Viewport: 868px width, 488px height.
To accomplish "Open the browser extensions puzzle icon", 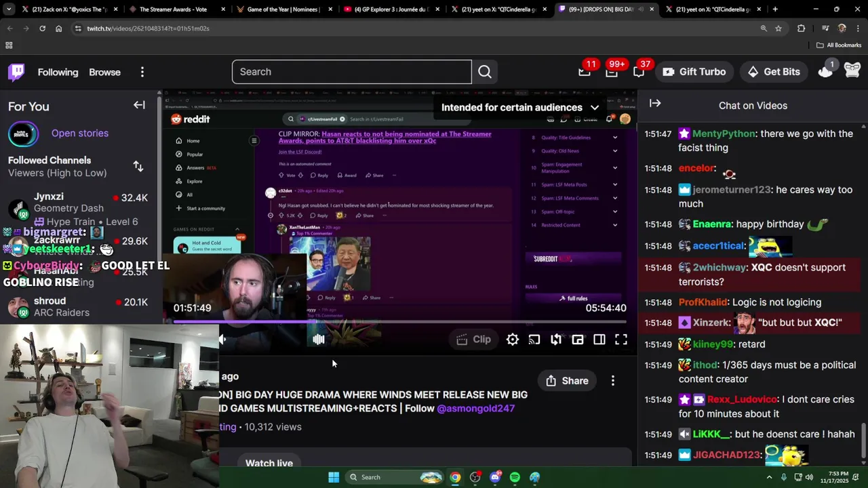I will pos(802,28).
